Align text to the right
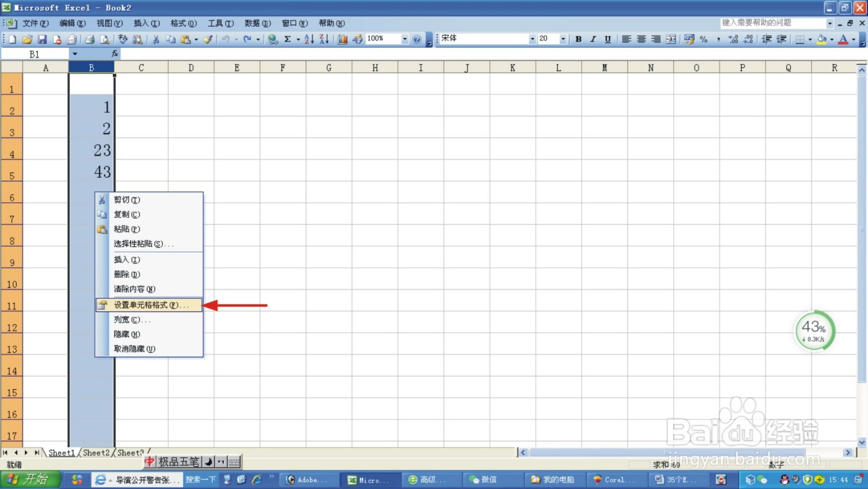Screen dimensions: 868x489 coord(656,39)
